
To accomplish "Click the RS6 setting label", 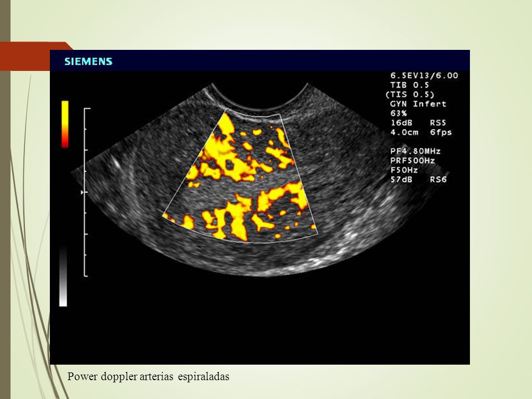I will tap(438, 180).
